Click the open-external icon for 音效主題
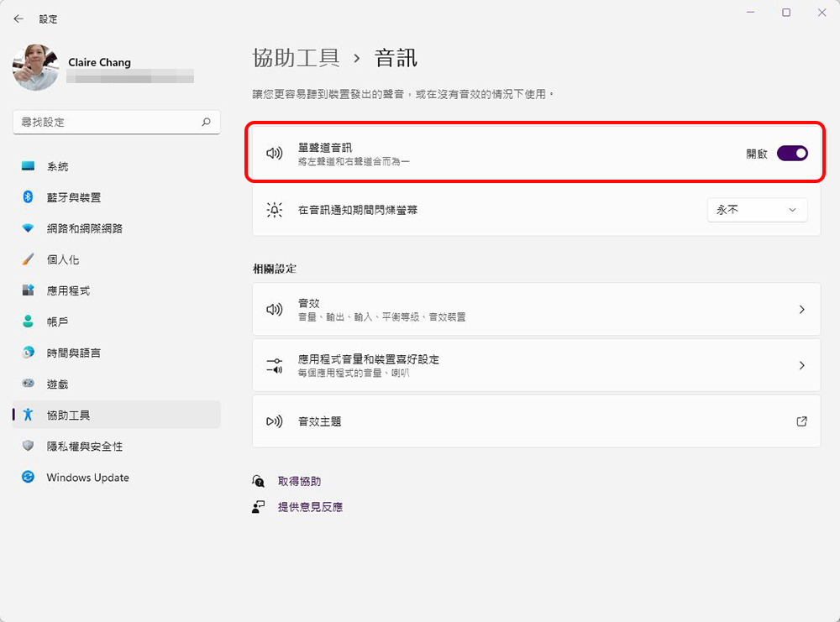This screenshot has width=840, height=622. point(801,421)
